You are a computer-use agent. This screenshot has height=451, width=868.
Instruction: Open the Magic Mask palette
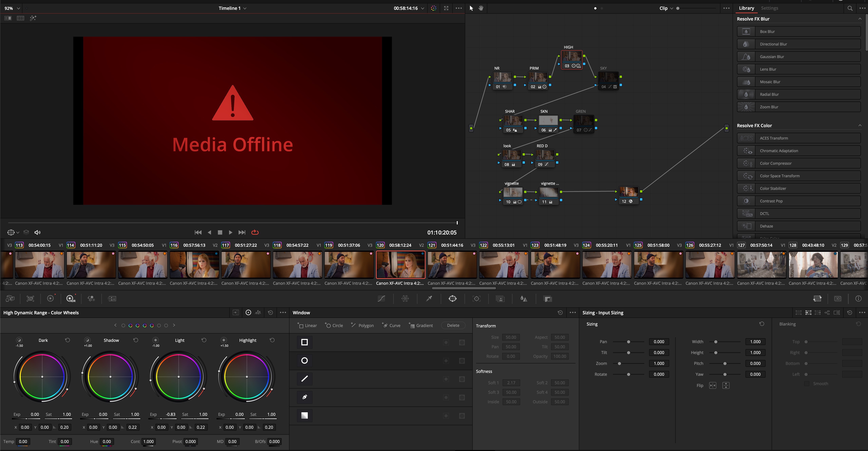tap(500, 299)
